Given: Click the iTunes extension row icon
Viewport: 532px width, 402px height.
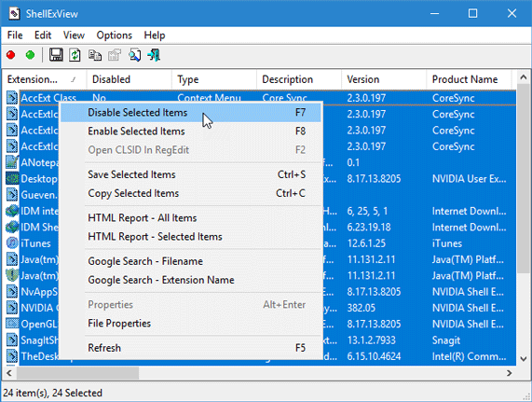Looking at the screenshot, I should pyautogui.click(x=12, y=243).
